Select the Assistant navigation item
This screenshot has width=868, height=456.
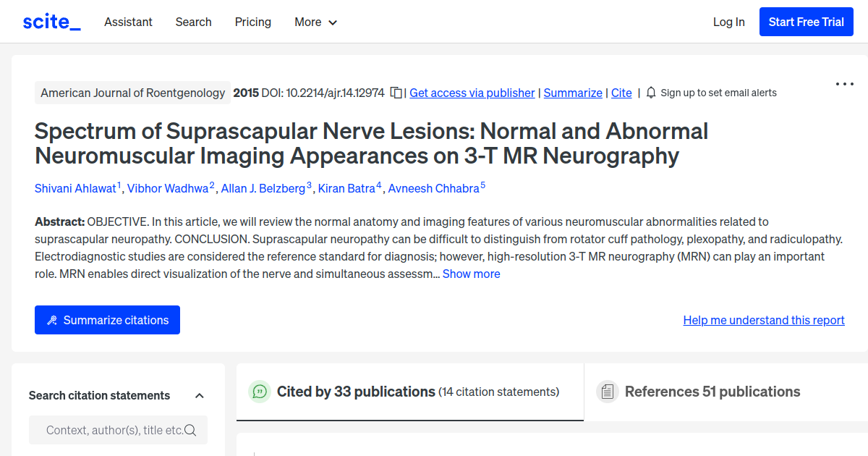pyautogui.click(x=128, y=22)
